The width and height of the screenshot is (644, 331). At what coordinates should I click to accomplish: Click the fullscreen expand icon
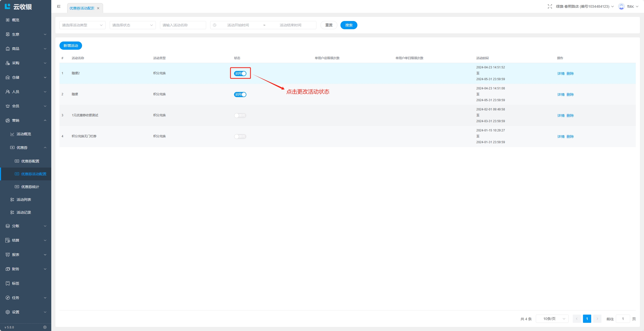tap(550, 7)
